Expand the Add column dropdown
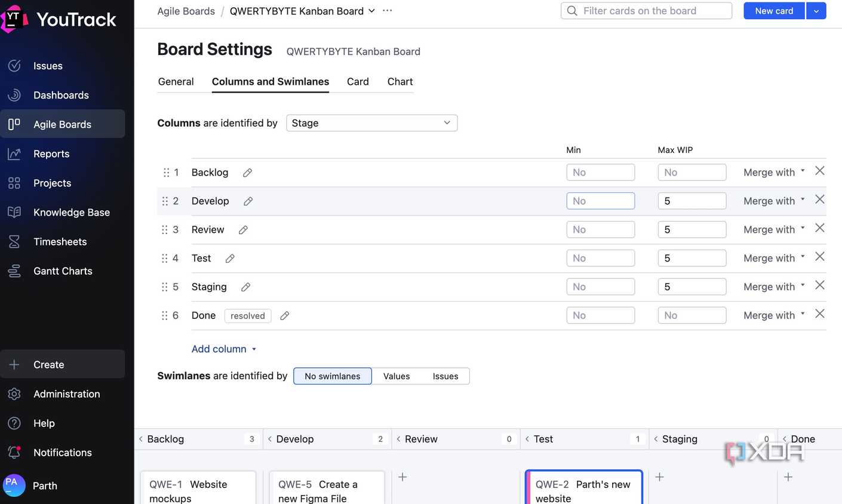The width and height of the screenshot is (842, 504). pos(224,349)
